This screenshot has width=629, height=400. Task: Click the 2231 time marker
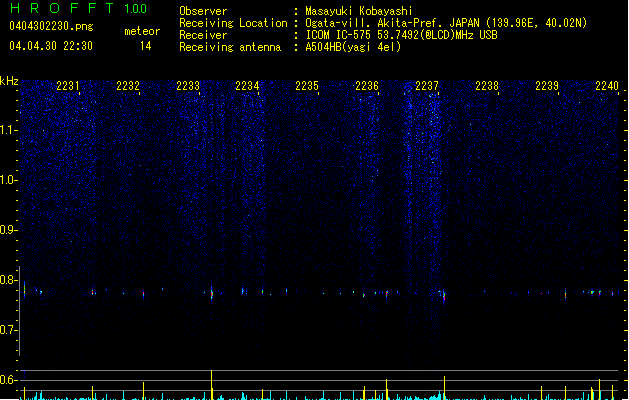tap(68, 86)
